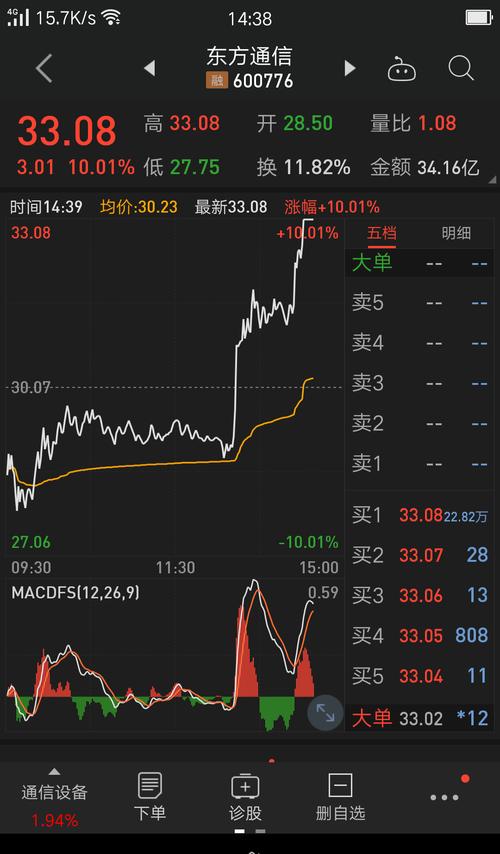Image resolution: width=500 pixels, height=854 pixels.
Task: Tap stock code 600776
Action: tap(263, 81)
